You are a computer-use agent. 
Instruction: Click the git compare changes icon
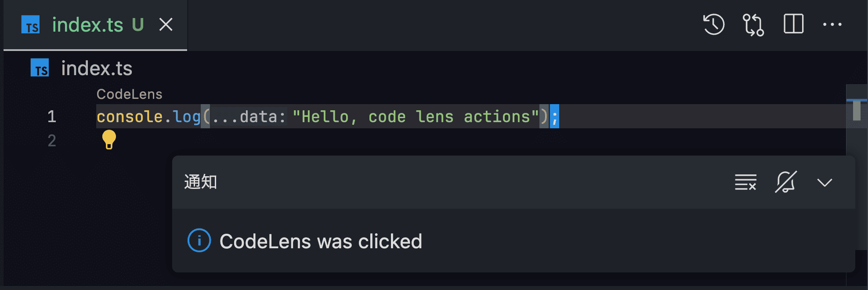tap(753, 25)
